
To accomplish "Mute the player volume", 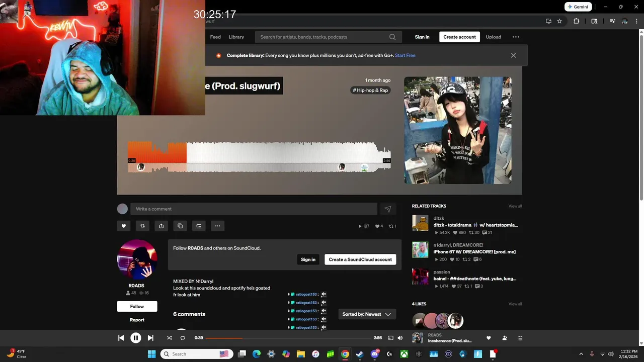I will 400,338.
